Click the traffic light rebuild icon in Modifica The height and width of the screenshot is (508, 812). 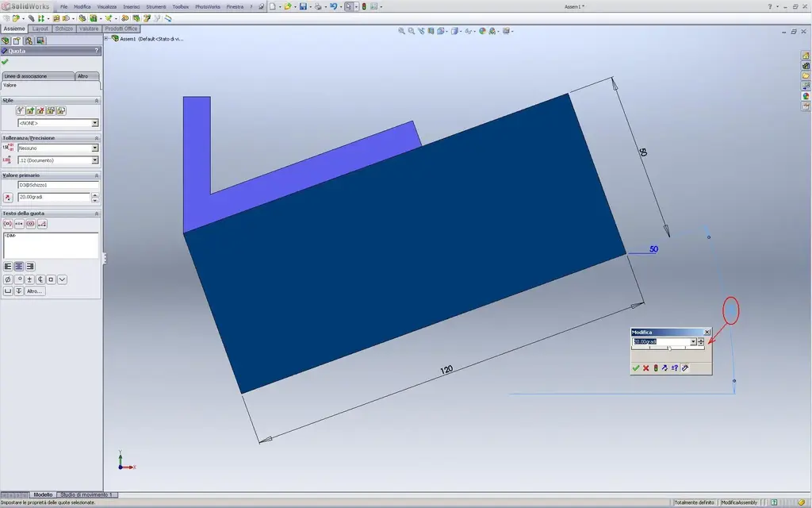(x=656, y=368)
